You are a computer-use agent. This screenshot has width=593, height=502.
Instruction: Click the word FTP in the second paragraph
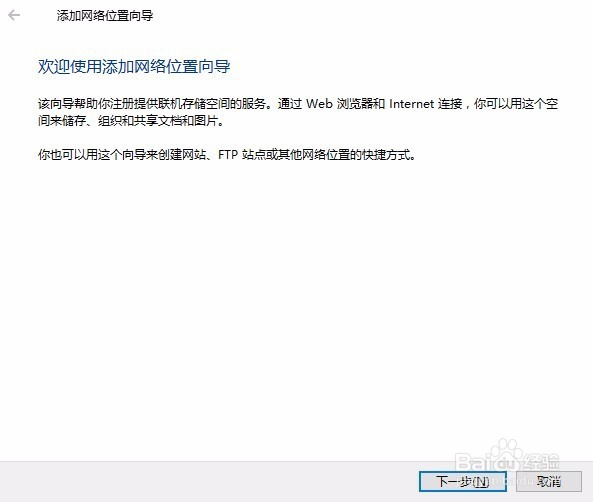point(228,155)
